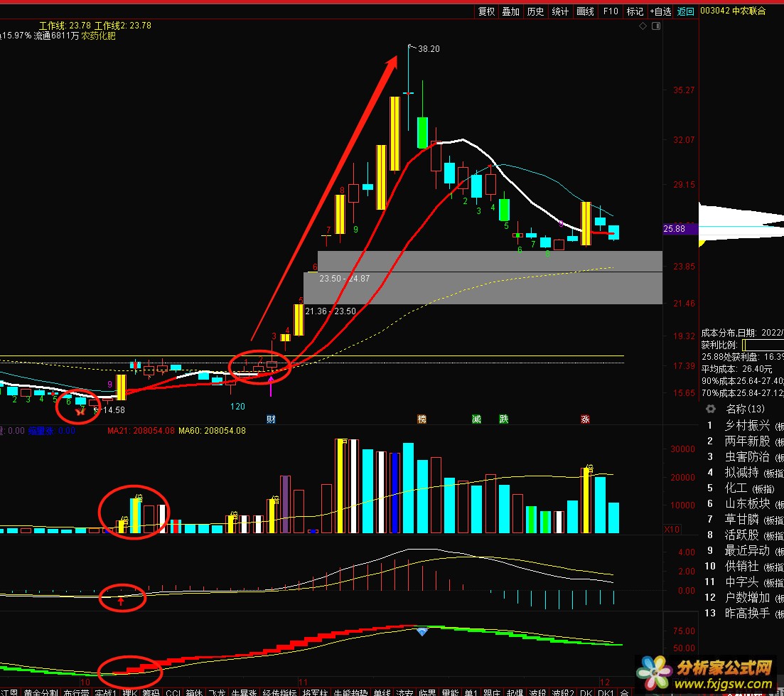Viewport: 784px width, 696px height.
Task: Toggle the side panel layout icon
Action: tap(656, 26)
